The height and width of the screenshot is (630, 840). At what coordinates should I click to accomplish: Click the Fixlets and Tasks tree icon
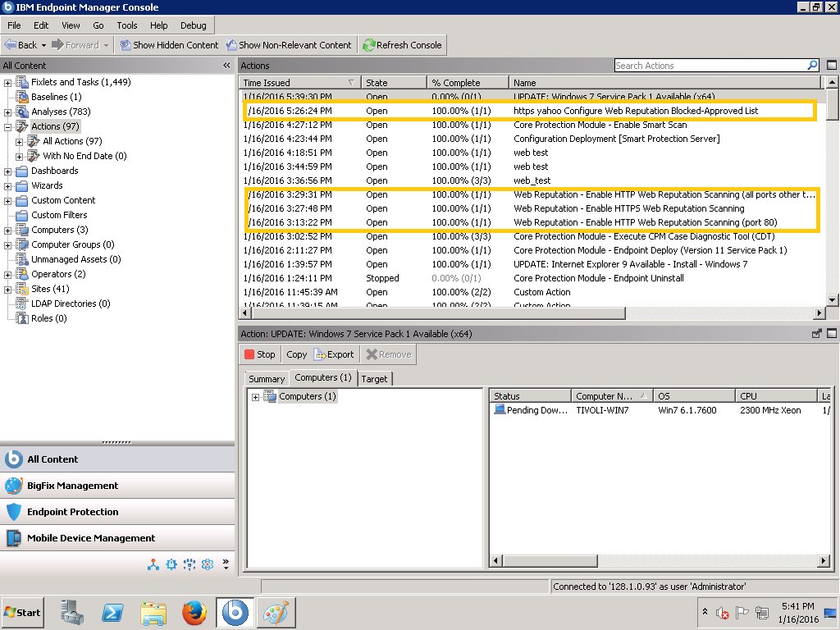[x=22, y=82]
